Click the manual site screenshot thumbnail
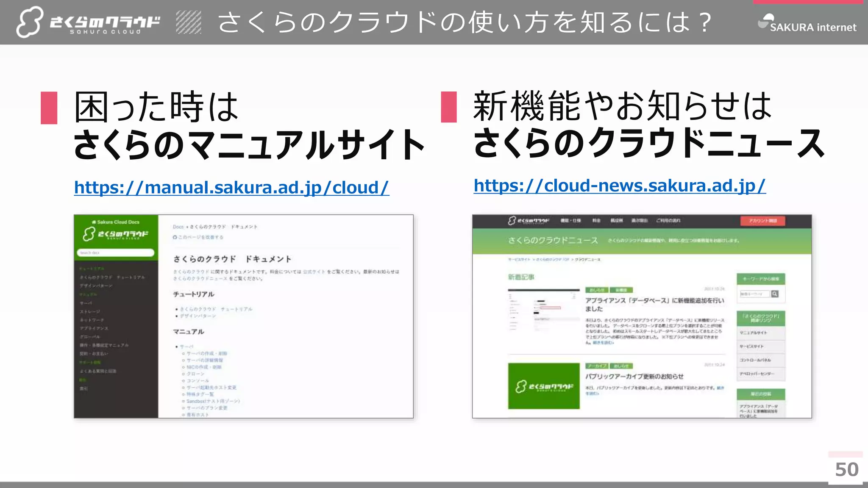The width and height of the screenshot is (868, 488). click(x=244, y=316)
